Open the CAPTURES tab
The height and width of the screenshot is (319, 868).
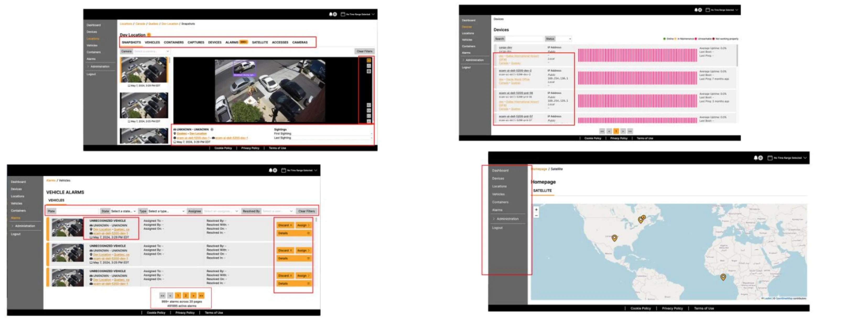(x=196, y=42)
